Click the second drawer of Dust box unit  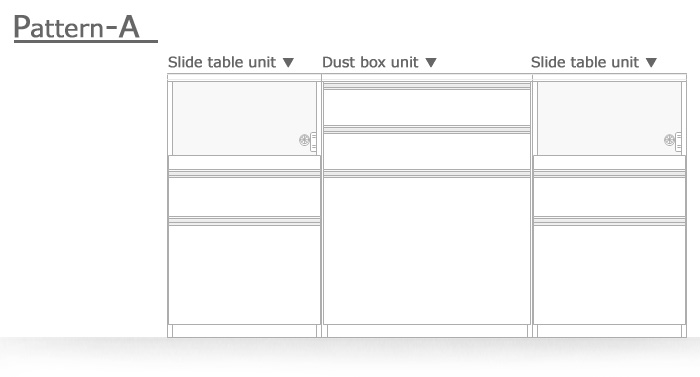click(x=427, y=151)
